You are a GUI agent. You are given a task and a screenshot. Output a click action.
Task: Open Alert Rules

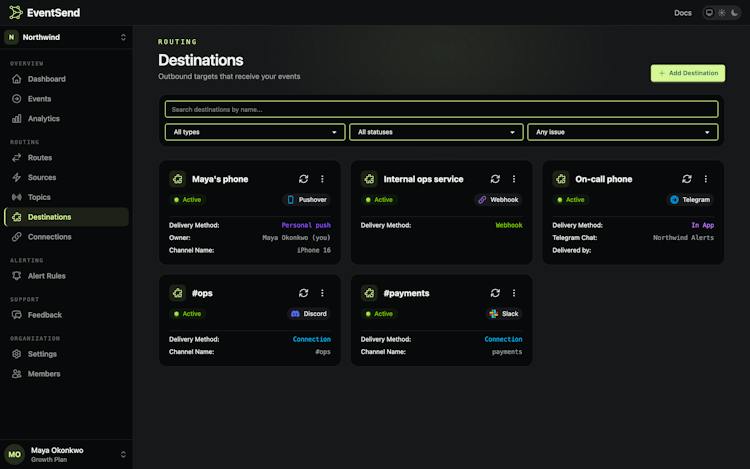click(x=66, y=276)
